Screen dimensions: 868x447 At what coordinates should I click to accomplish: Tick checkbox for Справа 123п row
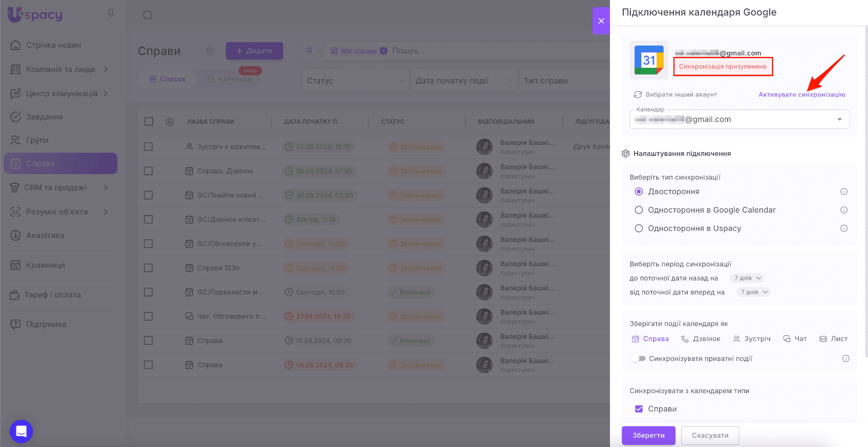click(x=149, y=268)
